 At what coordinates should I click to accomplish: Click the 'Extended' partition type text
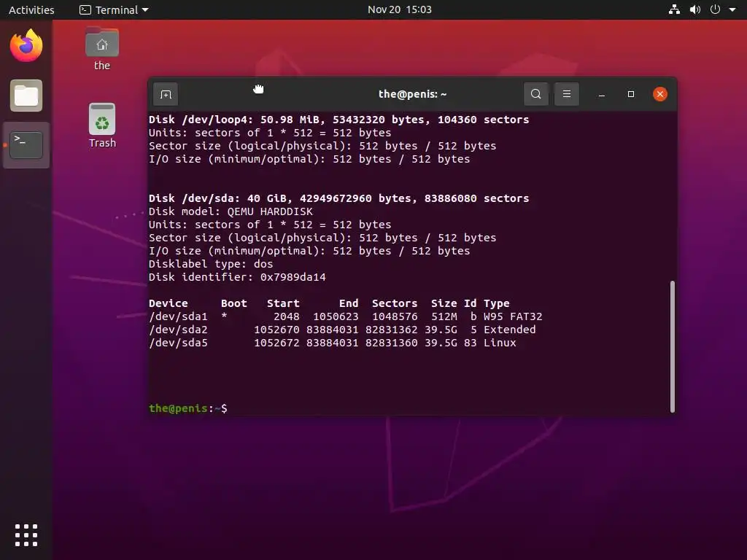coord(510,330)
